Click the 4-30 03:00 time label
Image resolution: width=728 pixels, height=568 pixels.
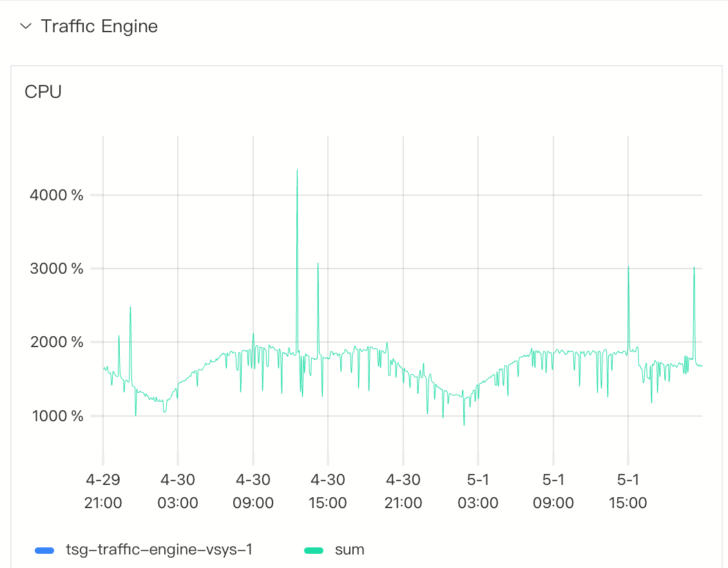178,491
